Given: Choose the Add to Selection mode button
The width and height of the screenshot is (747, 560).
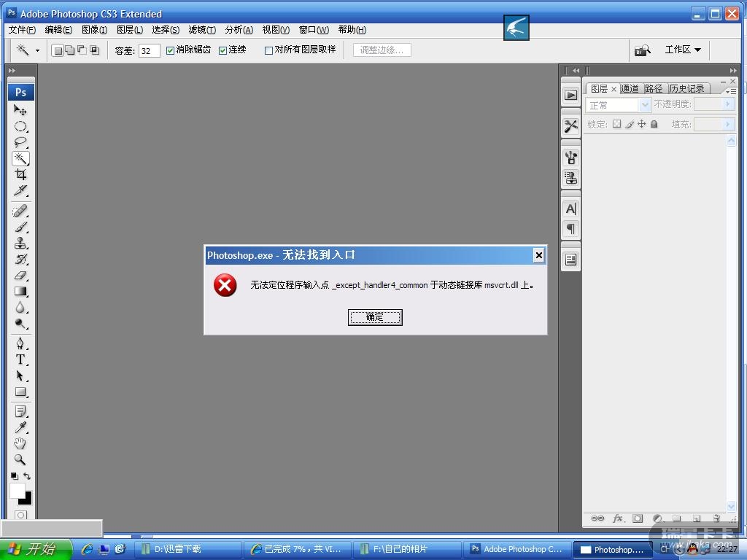Looking at the screenshot, I should coord(70,50).
